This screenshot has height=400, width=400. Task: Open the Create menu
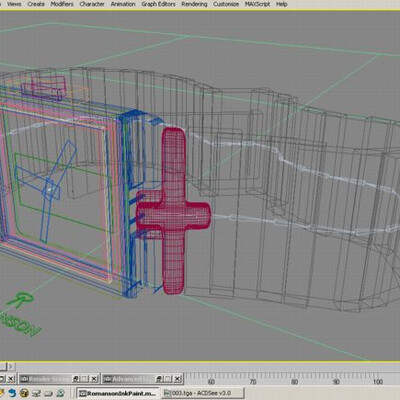tap(36, 4)
